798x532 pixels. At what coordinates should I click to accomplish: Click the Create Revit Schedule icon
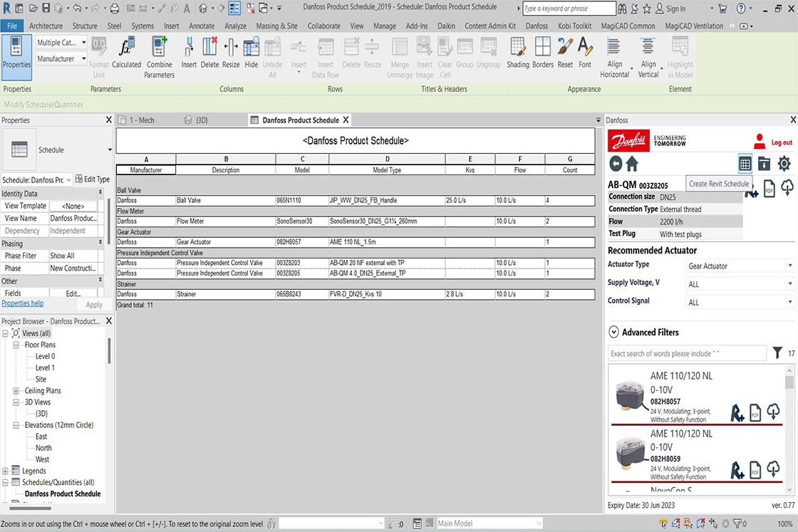click(x=745, y=163)
